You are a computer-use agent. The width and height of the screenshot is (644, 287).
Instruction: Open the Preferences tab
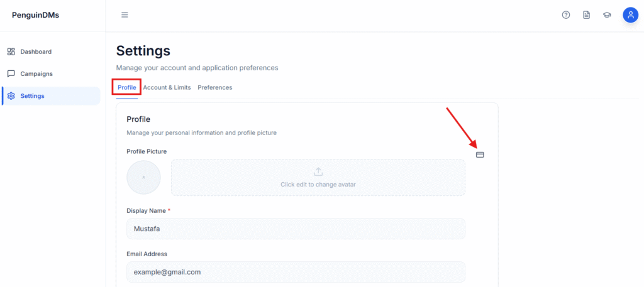[x=214, y=87]
